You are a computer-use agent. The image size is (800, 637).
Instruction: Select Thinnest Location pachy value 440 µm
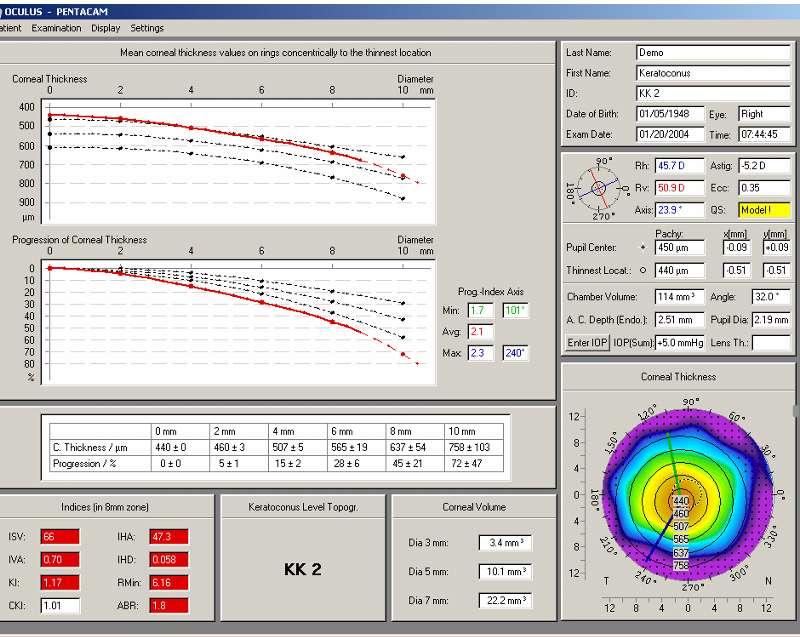[x=680, y=270]
